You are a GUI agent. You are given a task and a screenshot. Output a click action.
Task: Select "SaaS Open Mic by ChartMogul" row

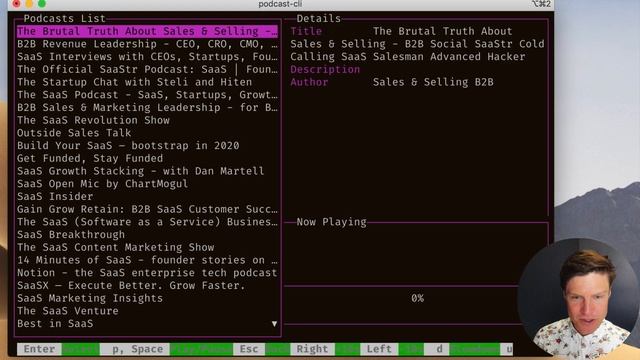click(x=147, y=184)
